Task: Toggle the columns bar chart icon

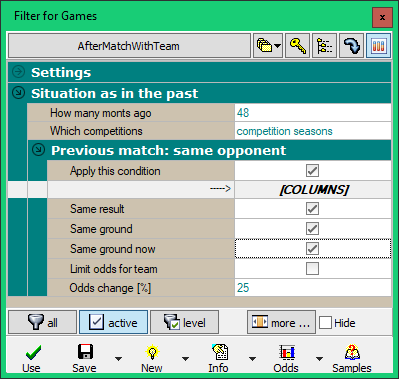Action: point(378,46)
